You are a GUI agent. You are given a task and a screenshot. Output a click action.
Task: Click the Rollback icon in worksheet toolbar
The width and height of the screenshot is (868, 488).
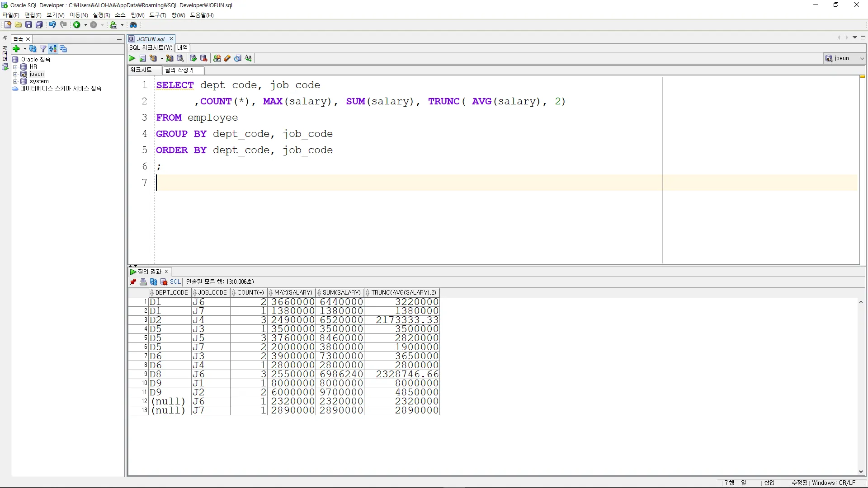(x=203, y=58)
